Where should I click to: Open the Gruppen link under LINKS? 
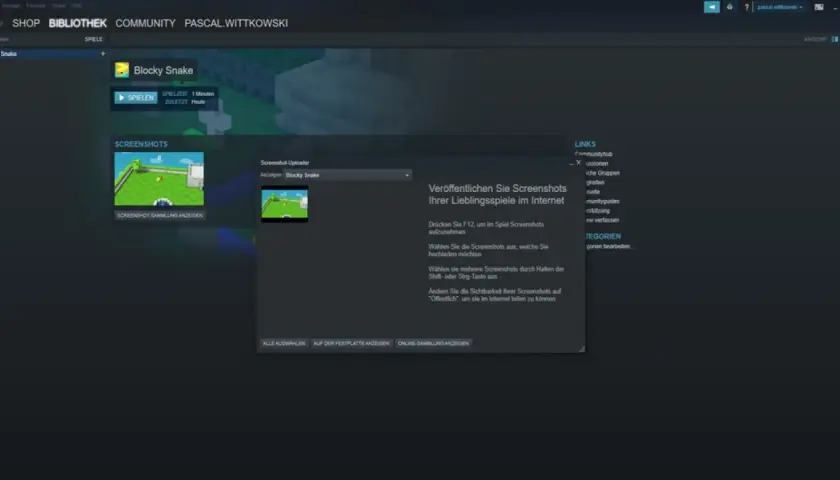[602, 173]
